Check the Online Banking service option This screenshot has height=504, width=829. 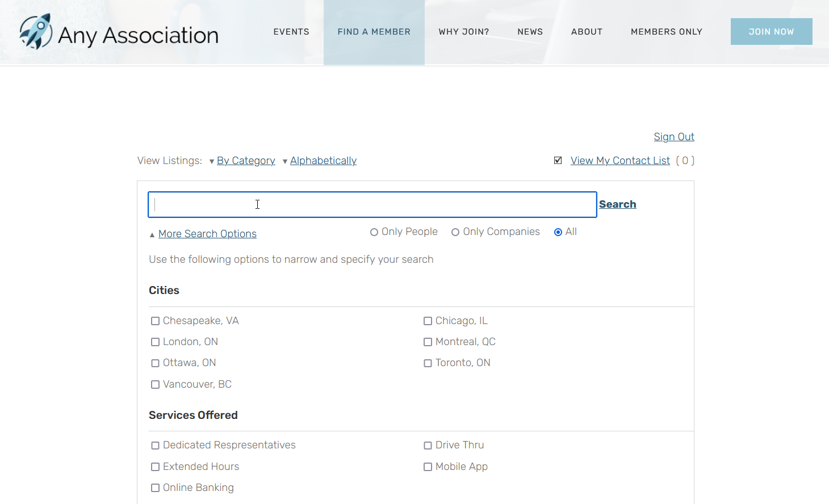point(155,488)
